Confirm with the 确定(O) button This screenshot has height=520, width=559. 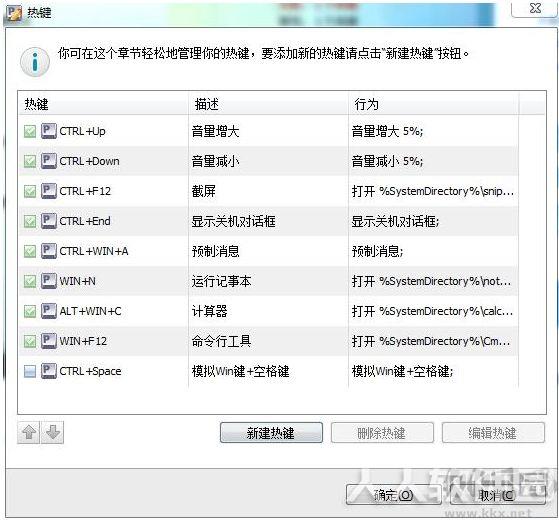(394, 495)
